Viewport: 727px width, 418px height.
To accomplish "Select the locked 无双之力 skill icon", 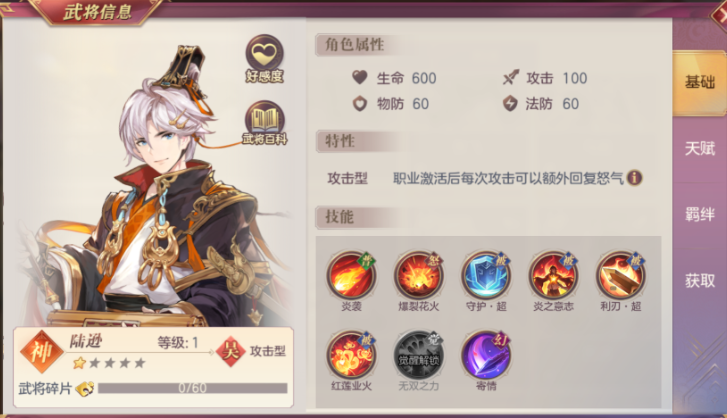I will [x=419, y=355].
